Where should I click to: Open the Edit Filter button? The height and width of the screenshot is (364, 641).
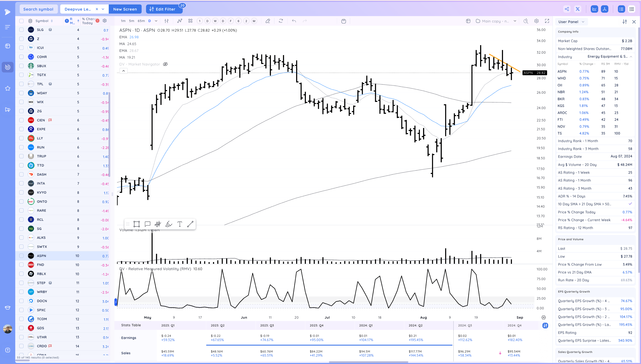pyautogui.click(x=162, y=9)
